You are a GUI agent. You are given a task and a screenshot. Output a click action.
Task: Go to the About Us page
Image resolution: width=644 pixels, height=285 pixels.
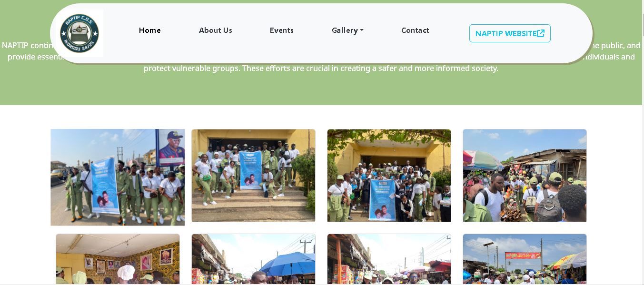point(216,30)
